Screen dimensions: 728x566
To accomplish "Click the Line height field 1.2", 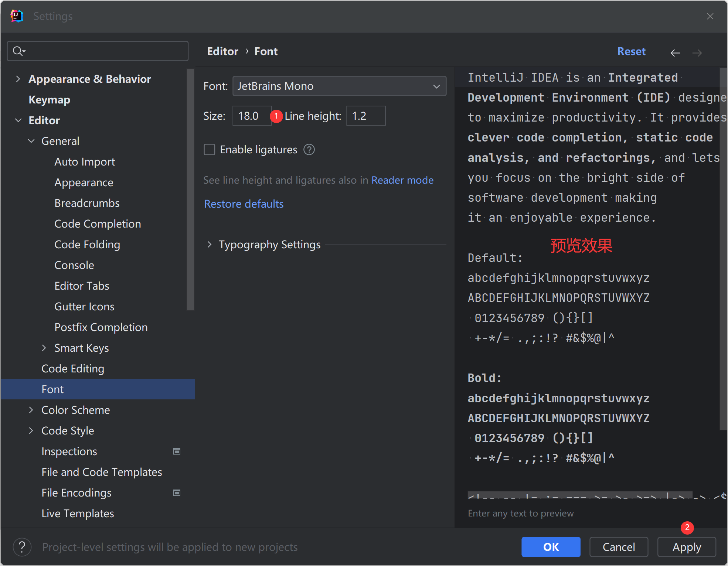I will (366, 116).
